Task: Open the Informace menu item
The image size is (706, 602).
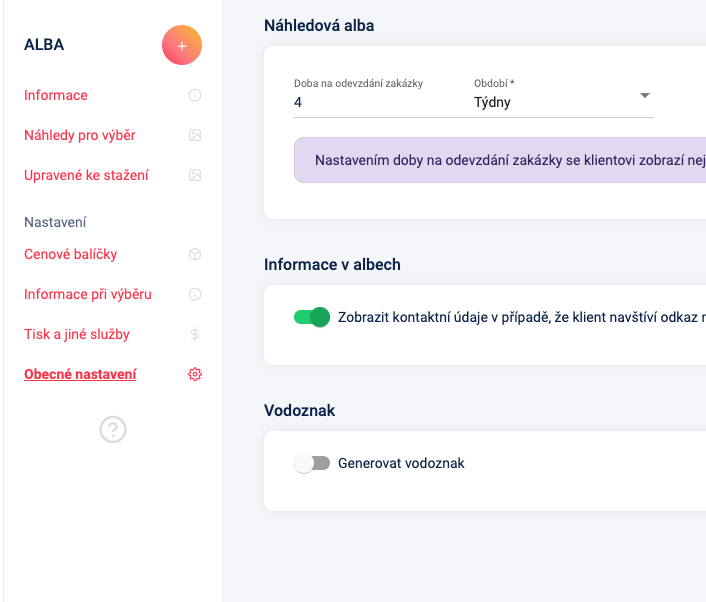Action: coord(56,95)
